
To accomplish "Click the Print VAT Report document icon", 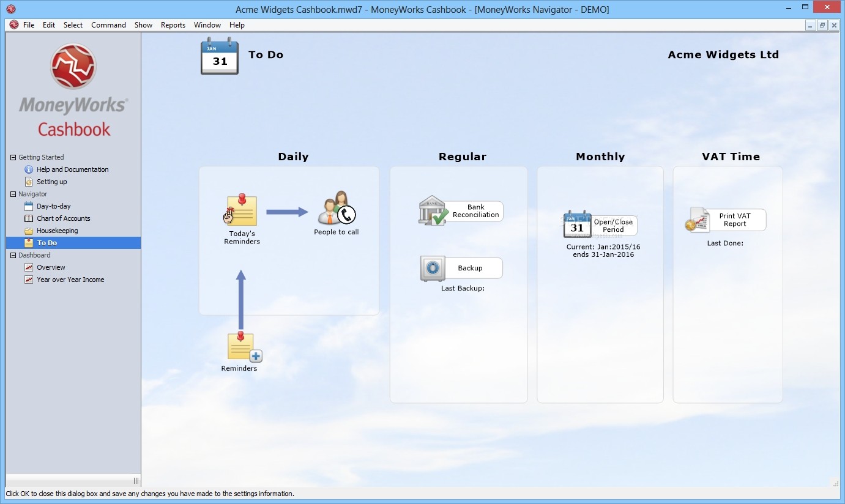I will (x=697, y=220).
